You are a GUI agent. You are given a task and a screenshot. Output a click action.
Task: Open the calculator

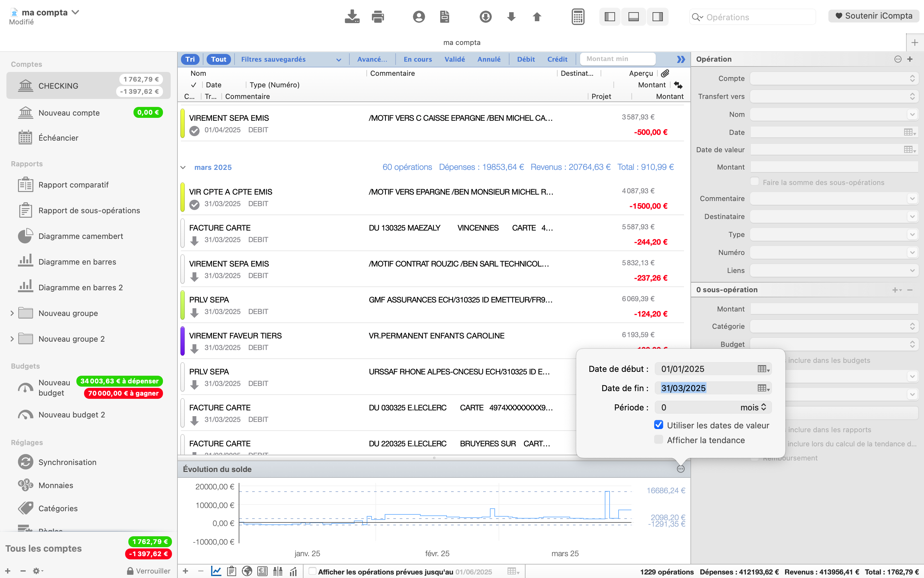[578, 16]
